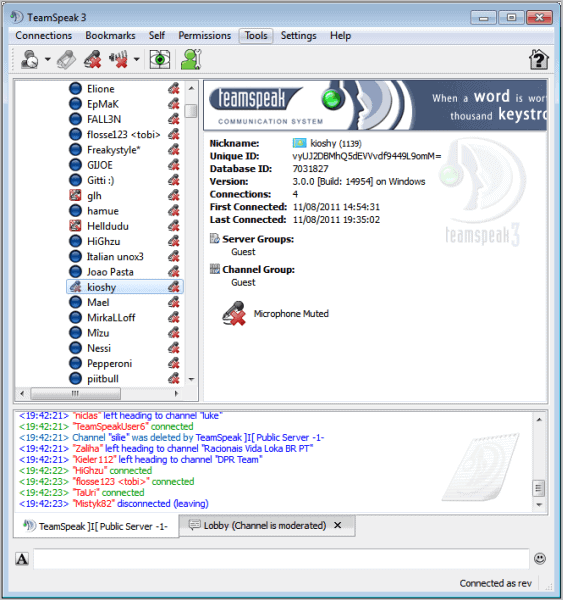Viewport: 563px width, 600px height.
Task: Click the eye Subscribe channels toolbar icon
Action: click(160, 59)
